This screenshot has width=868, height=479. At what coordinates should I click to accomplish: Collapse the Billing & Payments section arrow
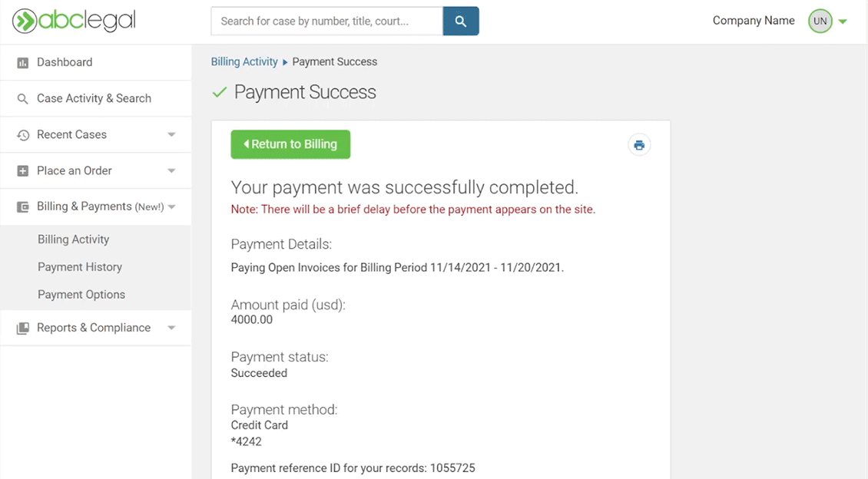pos(172,207)
